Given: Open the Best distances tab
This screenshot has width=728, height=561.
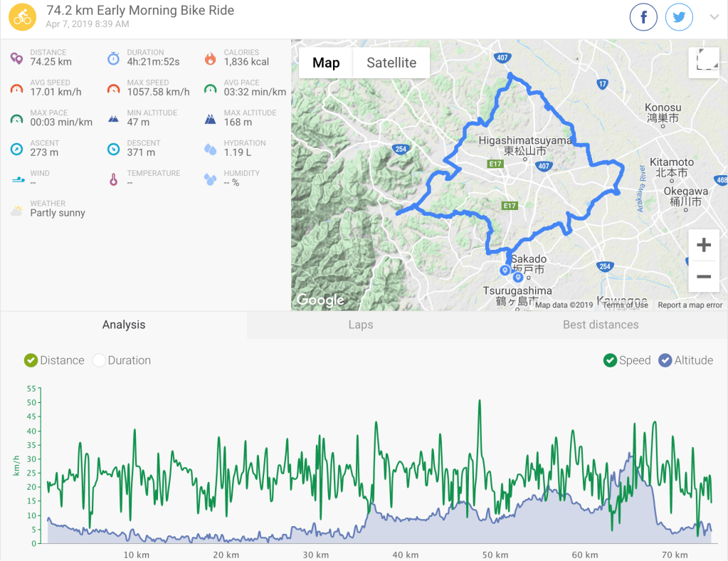Looking at the screenshot, I should (601, 325).
